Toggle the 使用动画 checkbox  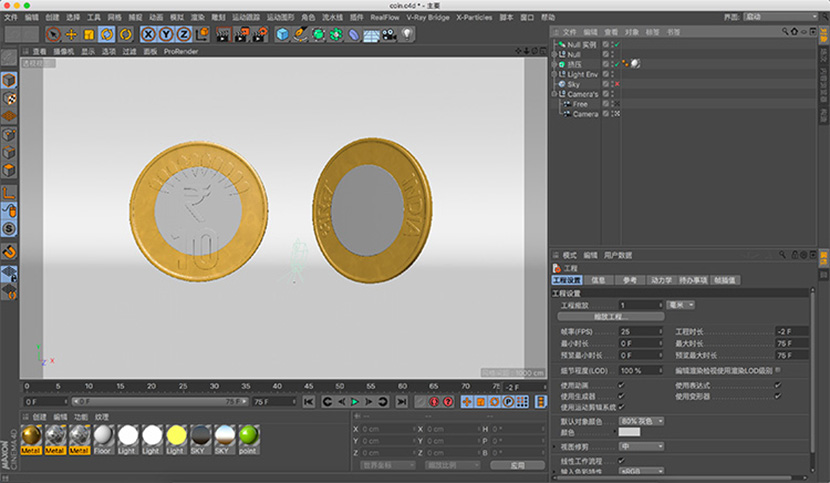point(622,385)
